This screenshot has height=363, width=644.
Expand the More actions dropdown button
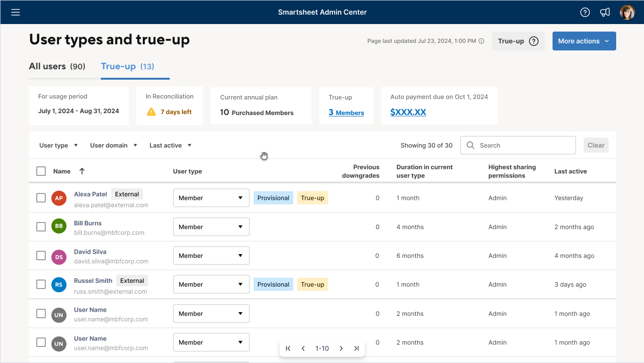584,41
